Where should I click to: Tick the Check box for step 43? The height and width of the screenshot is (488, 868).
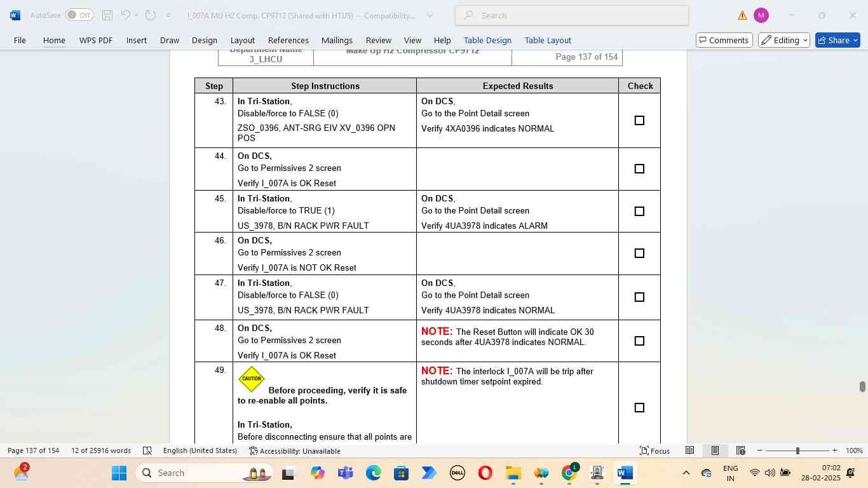click(x=639, y=120)
